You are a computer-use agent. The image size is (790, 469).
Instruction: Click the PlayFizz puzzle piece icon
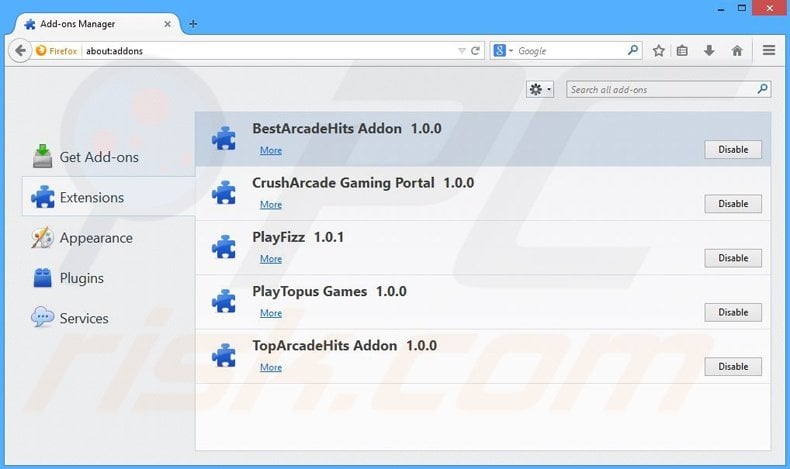[224, 247]
